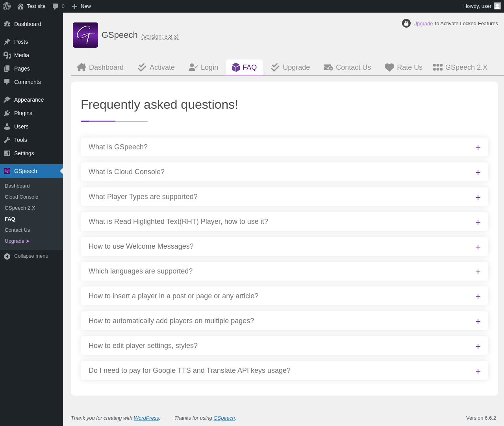Open Cloud Console submenu item
Image resolution: width=504 pixels, height=426 pixels.
click(x=22, y=197)
